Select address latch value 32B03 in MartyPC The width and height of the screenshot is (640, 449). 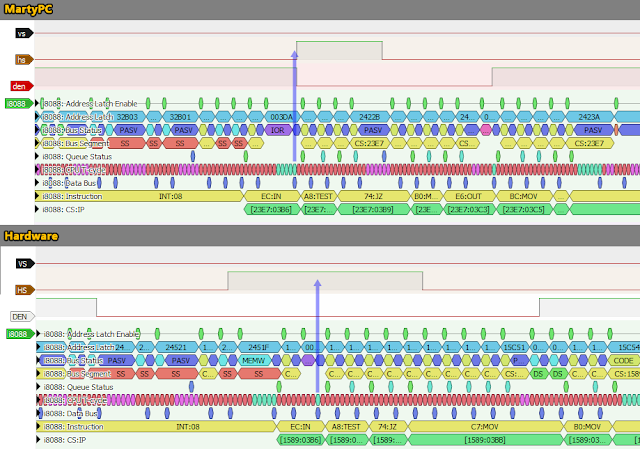[127, 117]
